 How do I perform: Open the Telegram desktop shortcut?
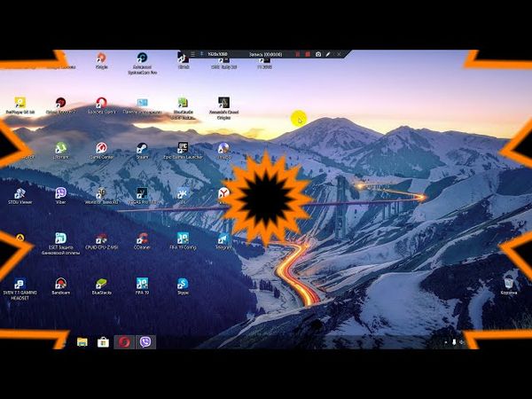tap(223, 239)
